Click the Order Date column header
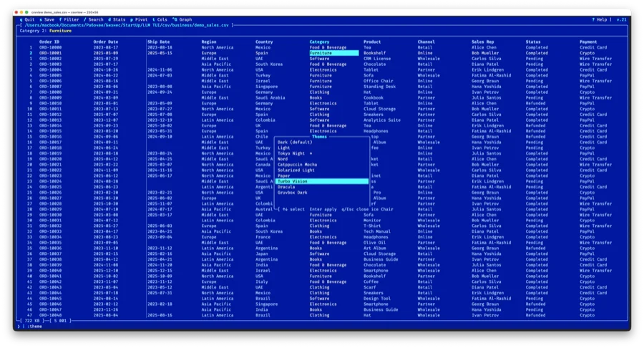 point(106,42)
